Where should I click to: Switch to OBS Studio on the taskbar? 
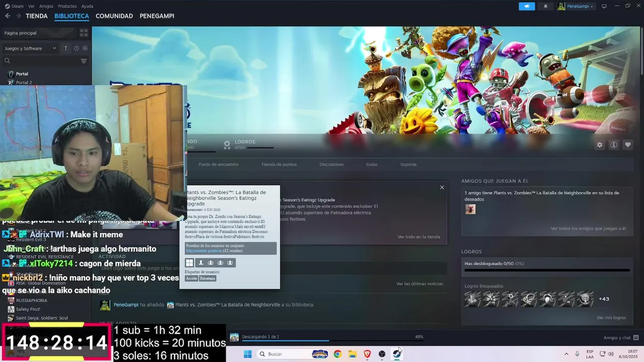(382, 354)
